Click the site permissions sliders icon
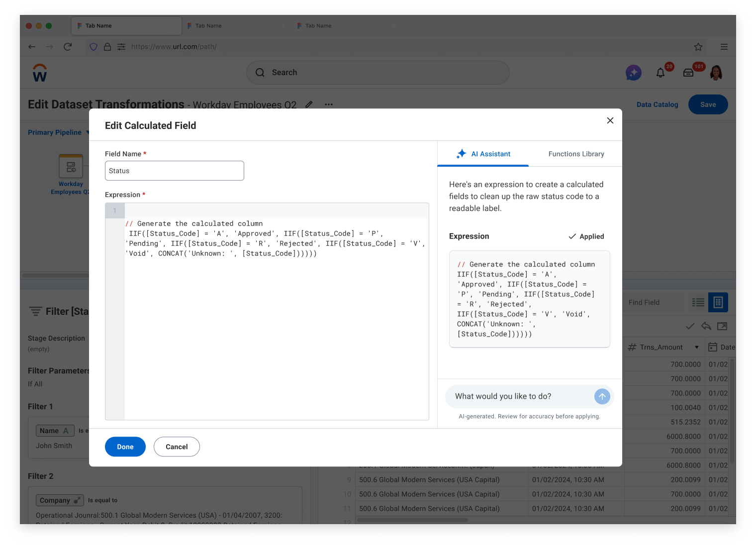The height and width of the screenshot is (549, 756). (121, 47)
